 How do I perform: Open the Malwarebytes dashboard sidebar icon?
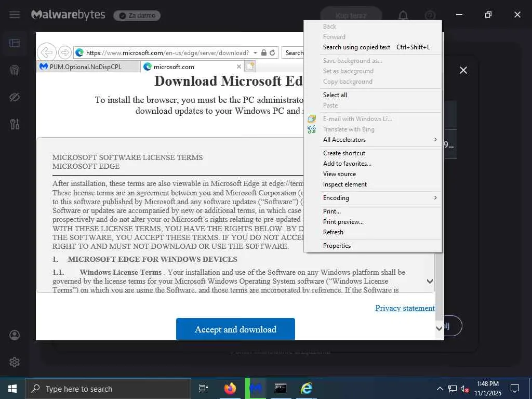[x=15, y=43]
